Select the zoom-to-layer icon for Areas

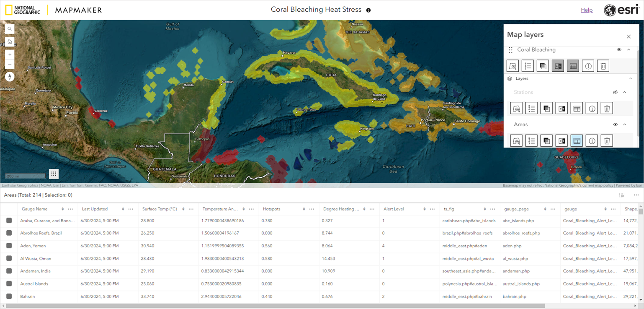click(x=515, y=140)
